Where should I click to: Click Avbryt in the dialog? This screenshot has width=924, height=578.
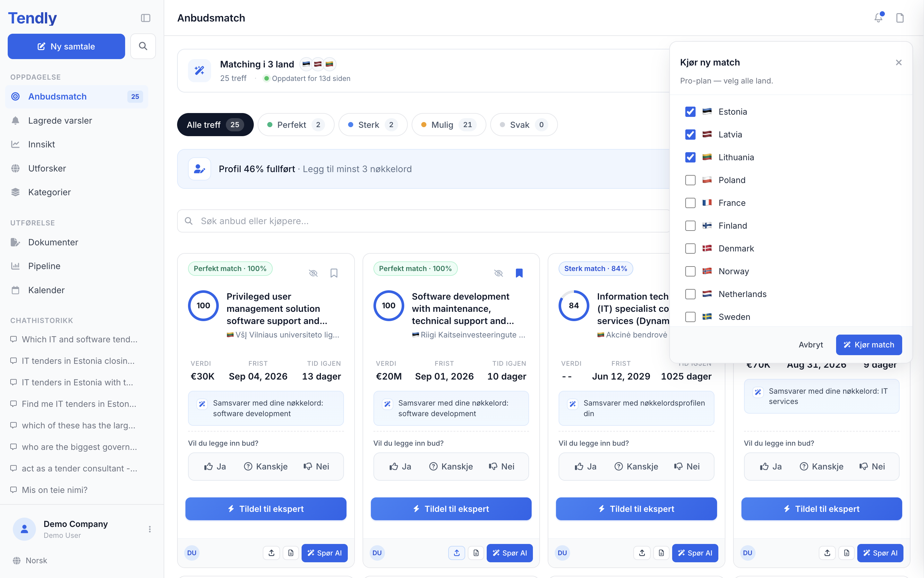[811, 345]
